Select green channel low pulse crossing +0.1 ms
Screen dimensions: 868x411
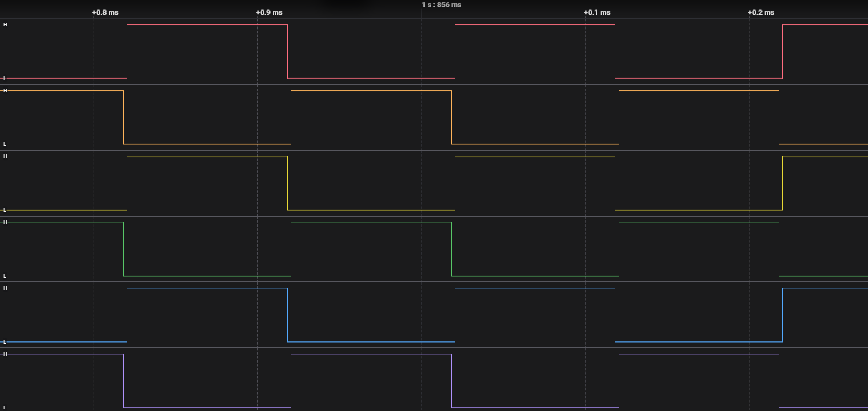tap(535, 249)
